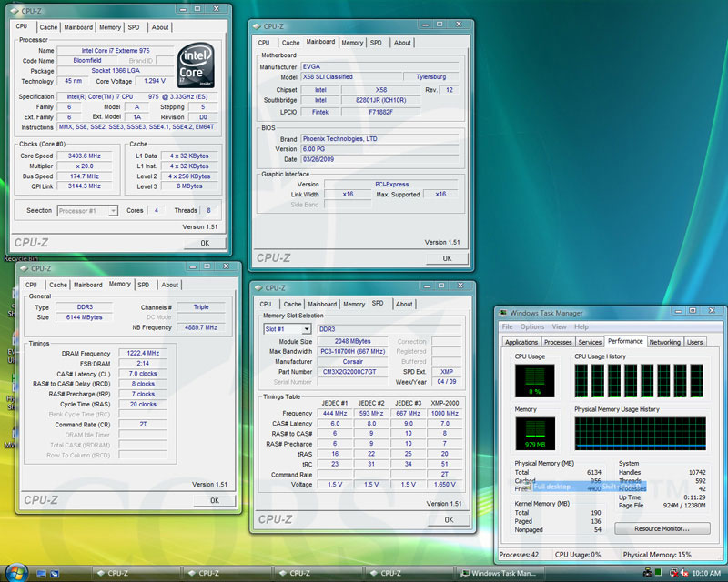Image resolution: width=728 pixels, height=582 pixels.
Task: Open the File menu in Task Manager
Action: coord(507,326)
